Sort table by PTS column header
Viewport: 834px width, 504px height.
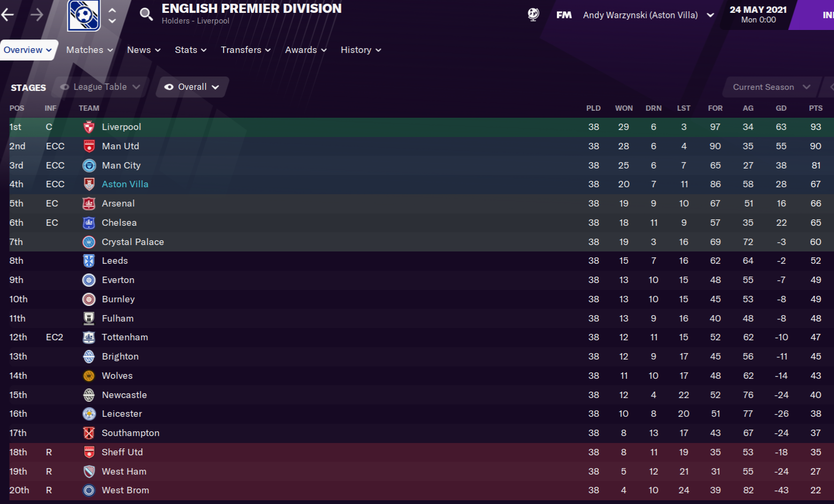(815, 108)
